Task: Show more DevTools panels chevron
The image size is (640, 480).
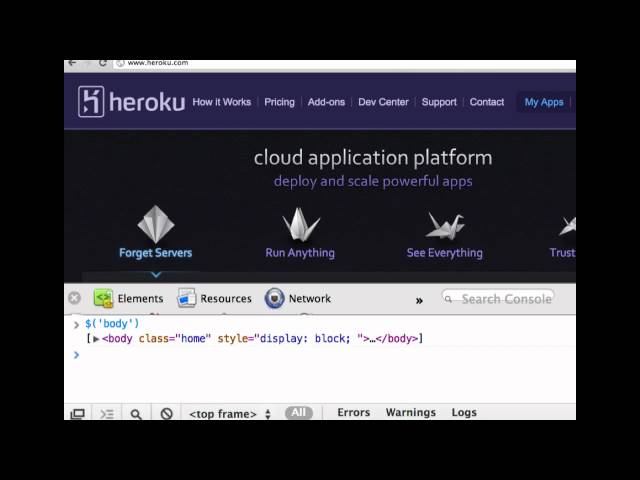Action: 419,301
